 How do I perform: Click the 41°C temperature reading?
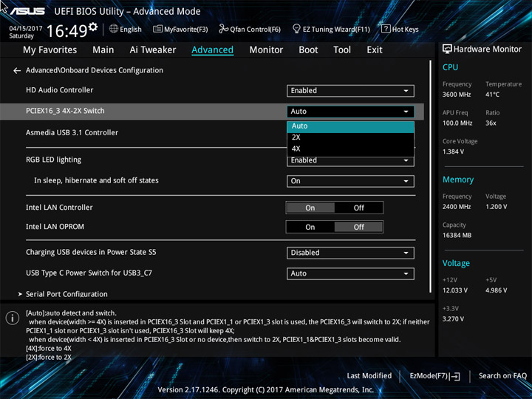(x=492, y=95)
